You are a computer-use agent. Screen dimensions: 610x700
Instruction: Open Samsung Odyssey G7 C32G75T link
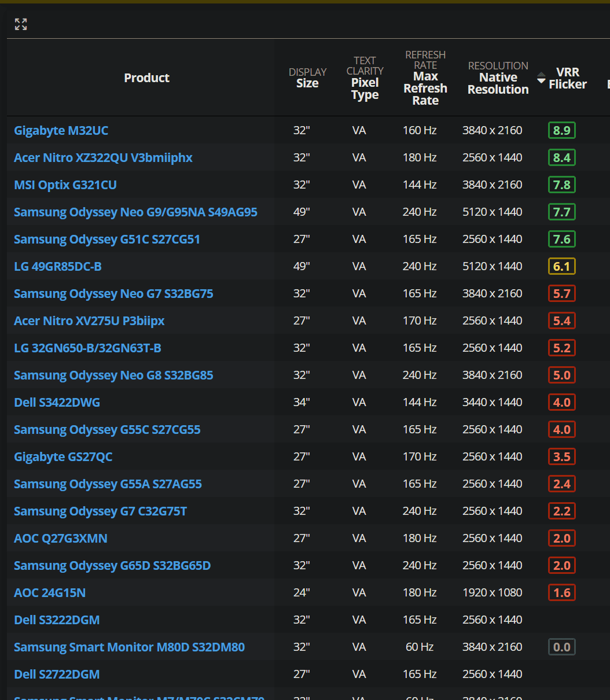(x=100, y=511)
